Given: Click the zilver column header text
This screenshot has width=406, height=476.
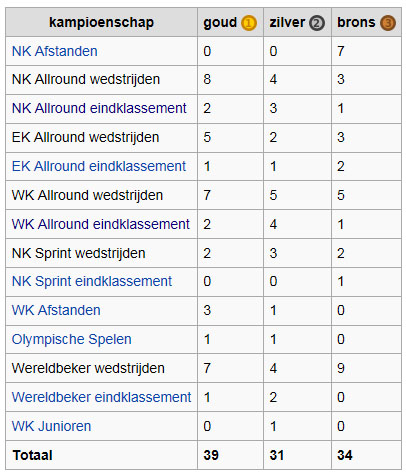Looking at the screenshot, I should tap(287, 23).
